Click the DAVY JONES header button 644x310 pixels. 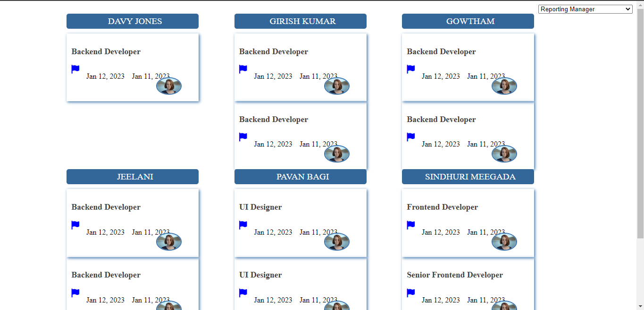[133, 21]
